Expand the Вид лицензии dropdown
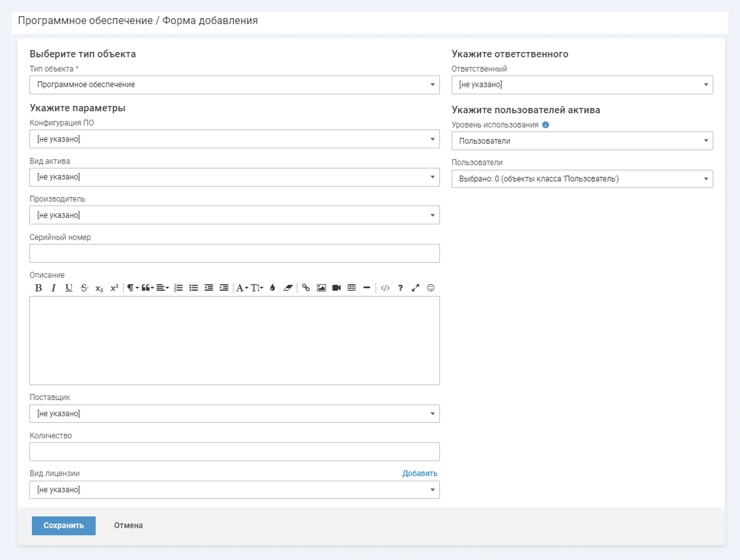This screenshot has height=560, width=740. coord(234,490)
